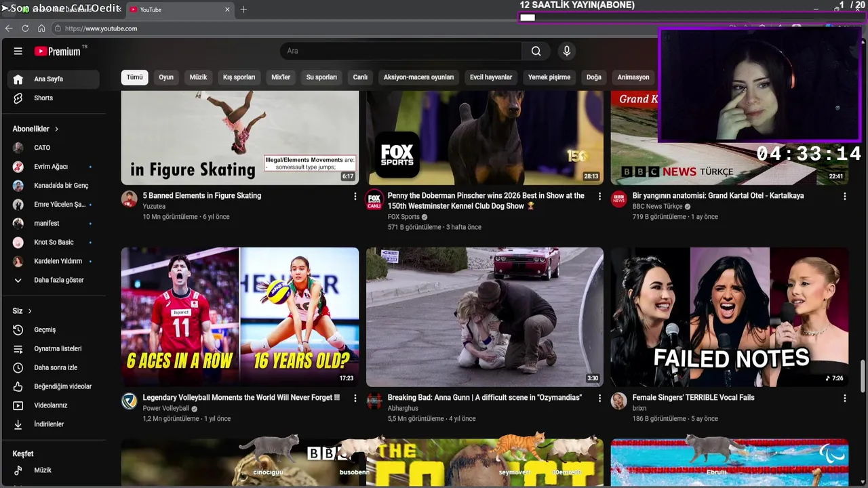Select the Animasyon filter chip
Viewport: 868px width, 488px height.
[633, 77]
